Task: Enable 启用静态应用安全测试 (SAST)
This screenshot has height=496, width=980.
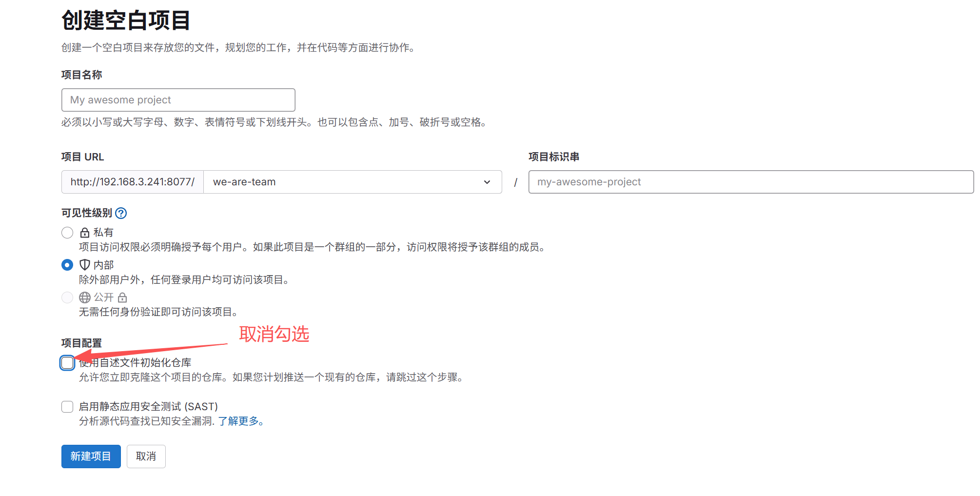Action: coord(67,406)
